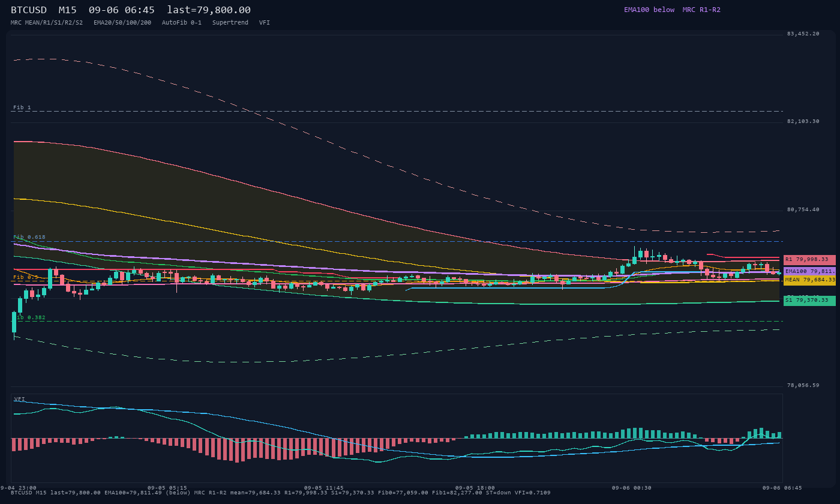
Task: Select the EMA20/50/100/200 legend entry
Action: tap(122, 22)
